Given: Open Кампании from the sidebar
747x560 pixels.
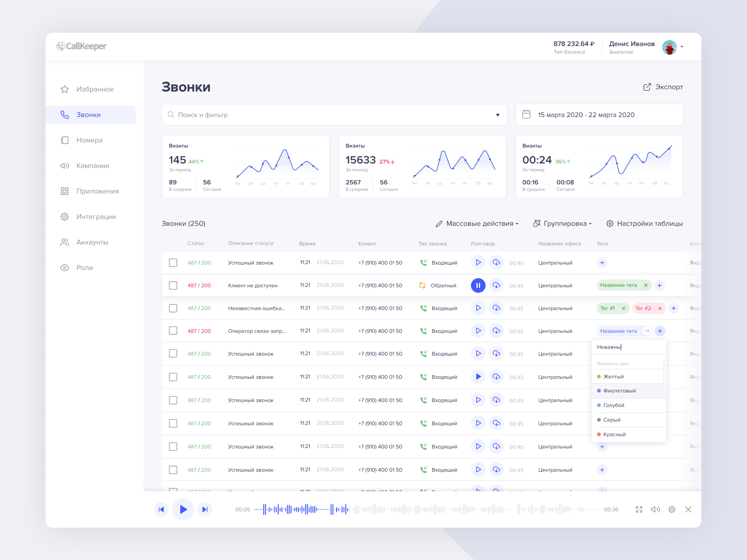Looking at the screenshot, I should point(93,165).
